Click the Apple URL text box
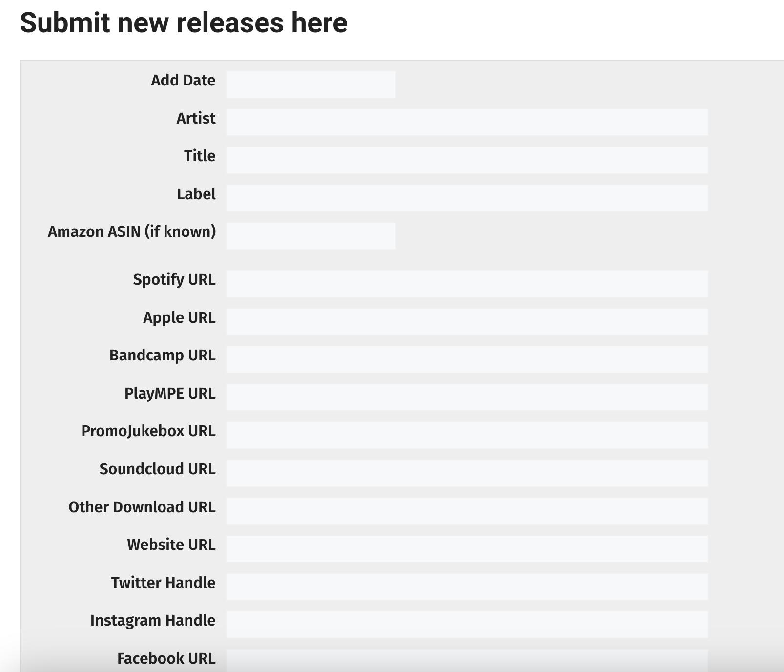This screenshot has height=672, width=784. 467,321
